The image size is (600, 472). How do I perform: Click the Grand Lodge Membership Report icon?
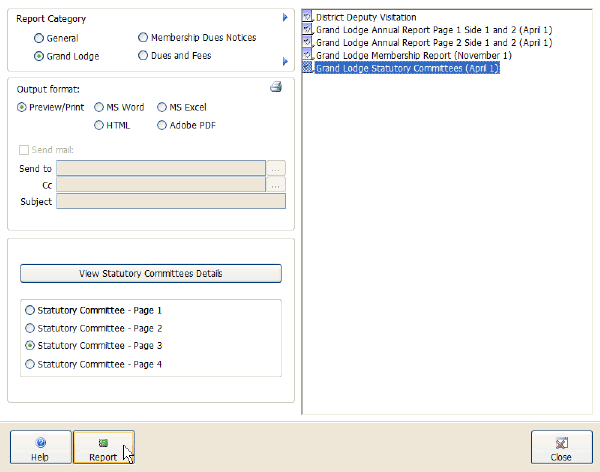pos(308,55)
